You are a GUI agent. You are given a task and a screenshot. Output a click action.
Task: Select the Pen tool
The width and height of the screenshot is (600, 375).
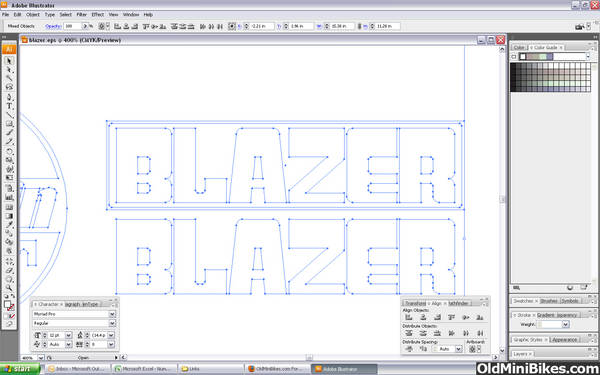[10, 97]
